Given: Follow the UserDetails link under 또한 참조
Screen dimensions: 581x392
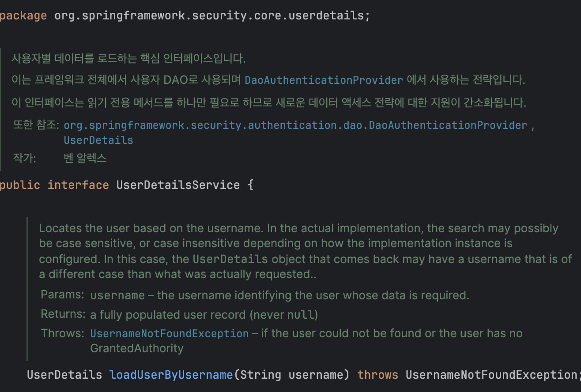Looking at the screenshot, I should [x=98, y=140].
